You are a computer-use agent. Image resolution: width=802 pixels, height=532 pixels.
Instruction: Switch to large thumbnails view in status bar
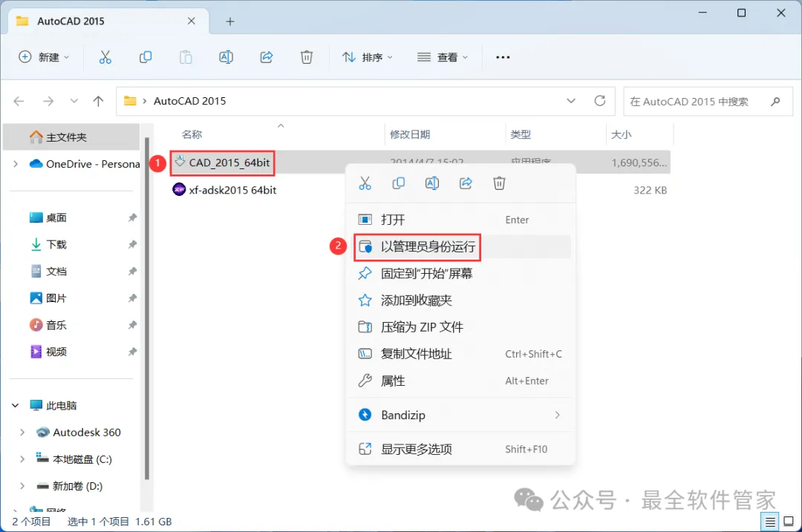tap(789, 522)
